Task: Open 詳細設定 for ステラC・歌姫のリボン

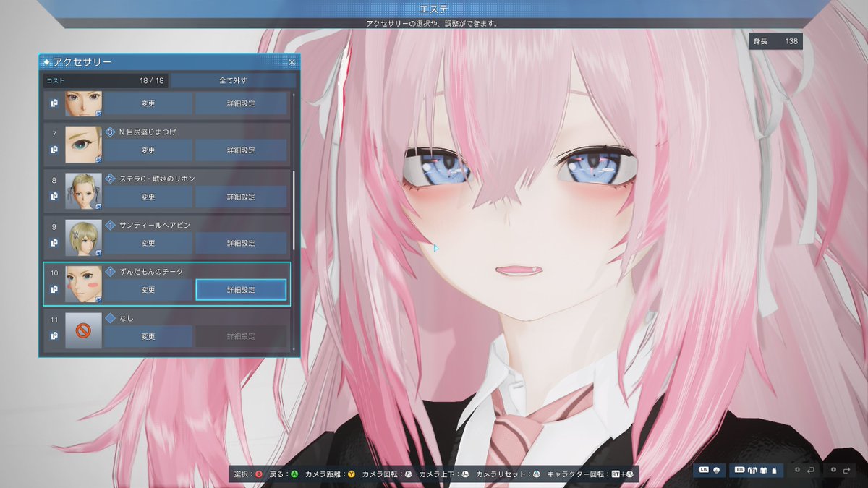Action: (x=241, y=197)
